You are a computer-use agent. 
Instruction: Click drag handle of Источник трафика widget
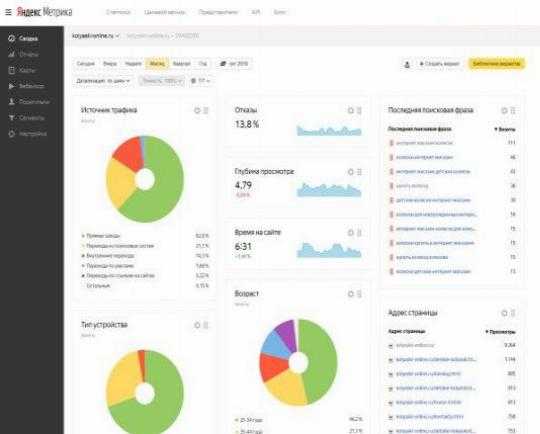coord(206,111)
